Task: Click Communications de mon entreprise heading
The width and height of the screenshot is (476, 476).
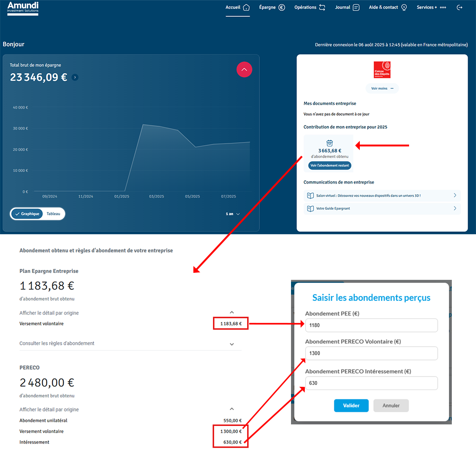Action: coord(339,182)
